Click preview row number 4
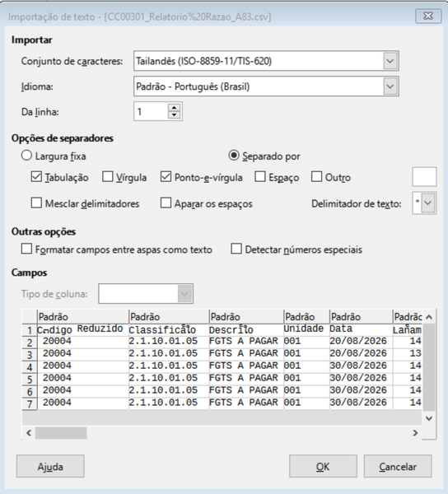The height and width of the screenshot is (494, 448). [x=30, y=367]
